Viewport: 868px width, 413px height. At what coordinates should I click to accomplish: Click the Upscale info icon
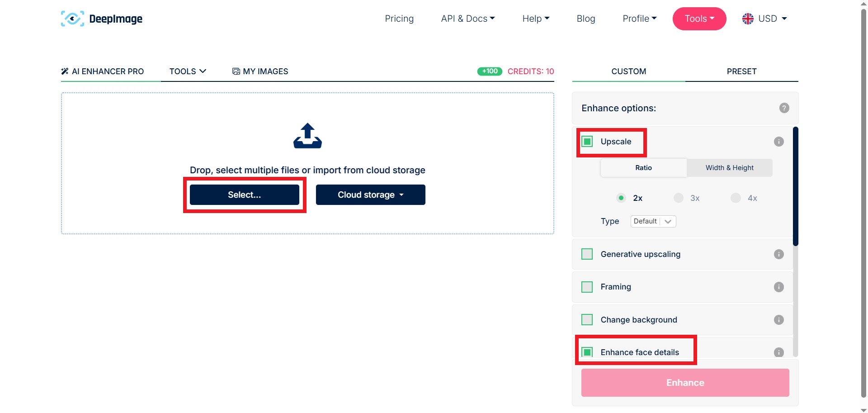point(778,142)
